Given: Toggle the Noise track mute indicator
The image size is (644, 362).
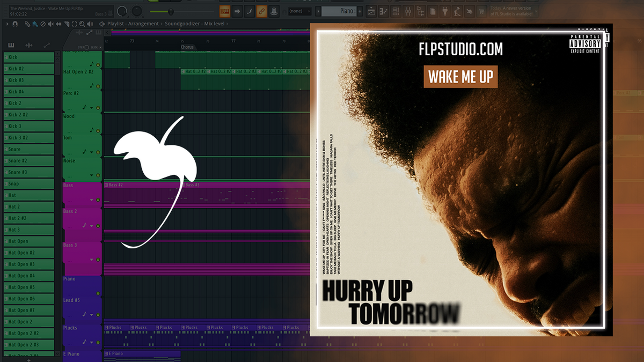Looking at the screenshot, I should (x=98, y=175).
